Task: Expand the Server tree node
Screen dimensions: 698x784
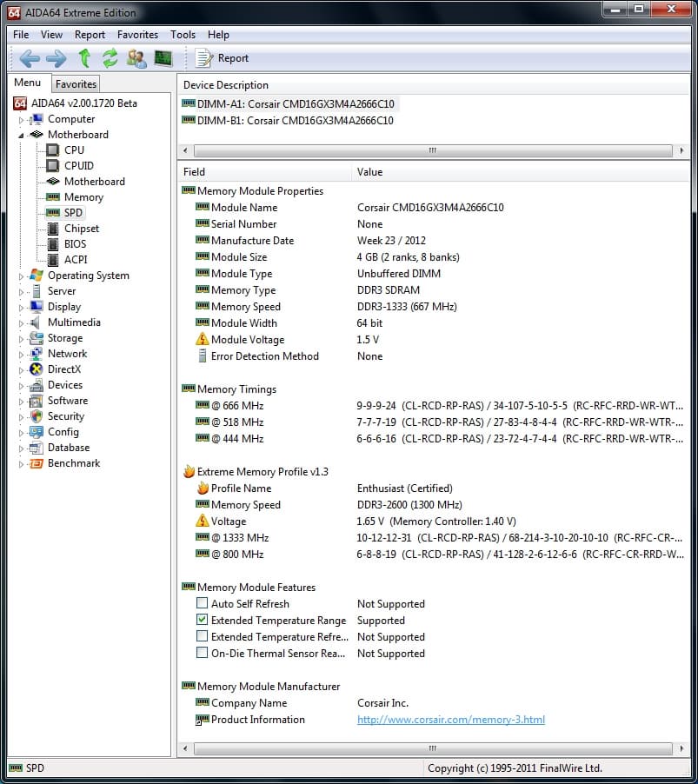Action: point(21,292)
